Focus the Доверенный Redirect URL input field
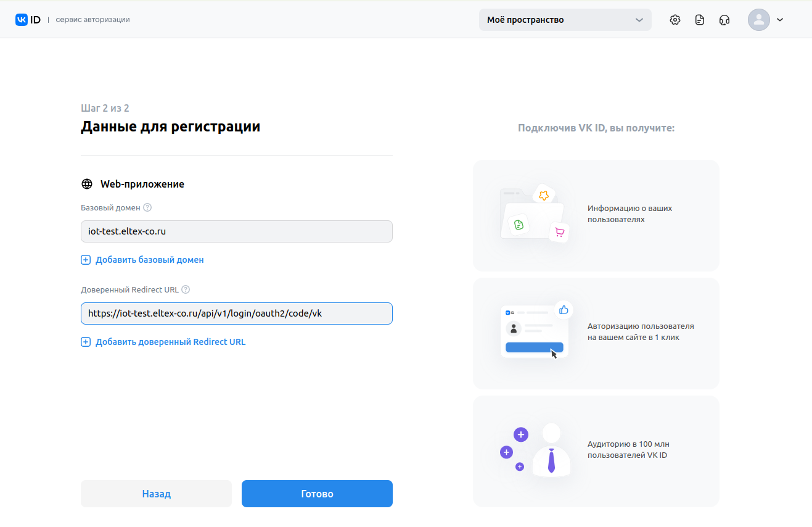The image size is (812, 527). (x=236, y=313)
